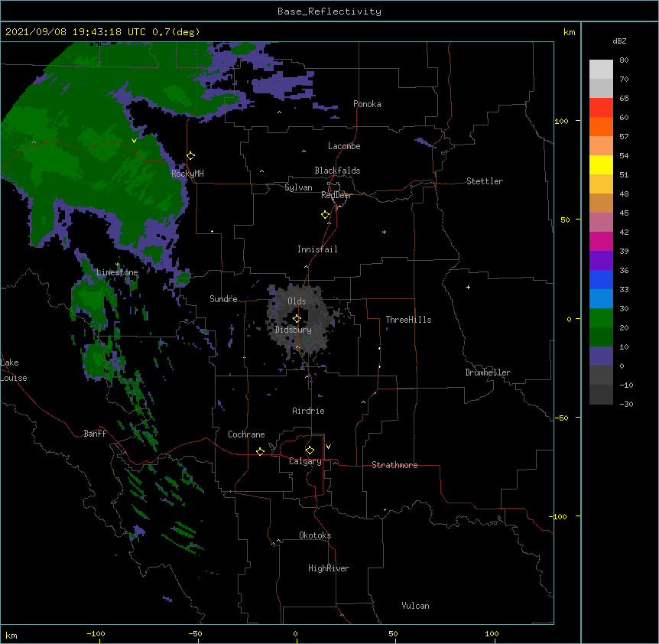The width and height of the screenshot is (659, 644).
Task: Select the bright green 20-30 dBZ legend swatch
Action: pyautogui.click(x=601, y=318)
